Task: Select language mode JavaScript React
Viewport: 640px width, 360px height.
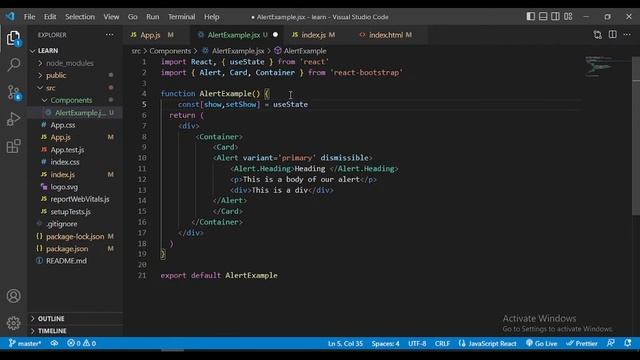Action: (488, 344)
